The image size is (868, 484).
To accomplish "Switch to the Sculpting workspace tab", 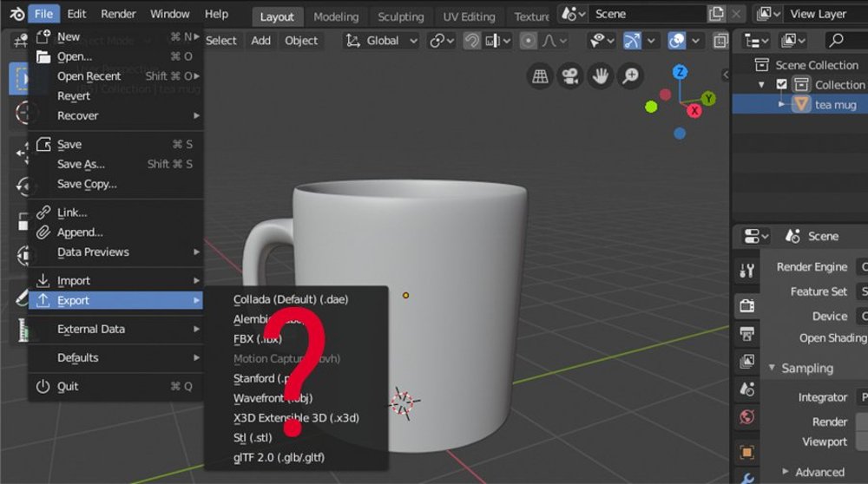I will 400,16.
